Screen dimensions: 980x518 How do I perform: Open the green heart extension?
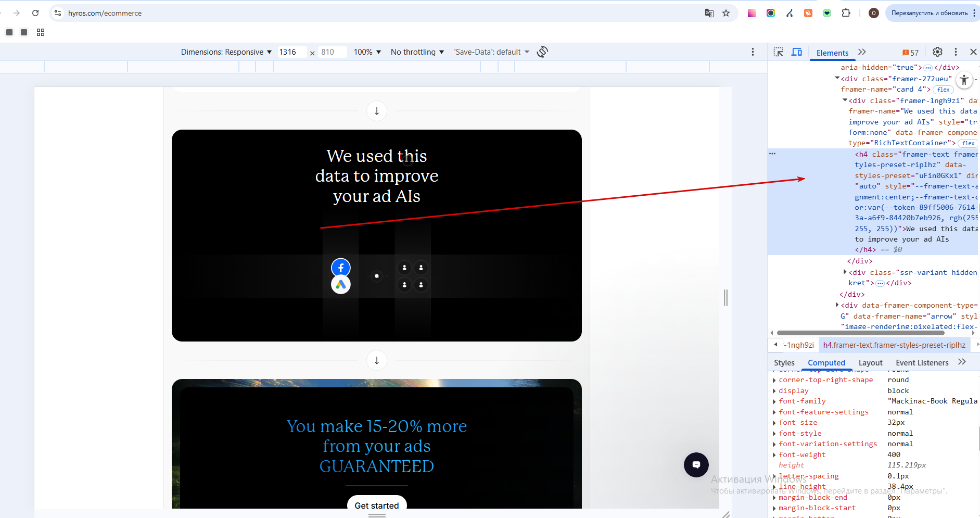(x=827, y=13)
